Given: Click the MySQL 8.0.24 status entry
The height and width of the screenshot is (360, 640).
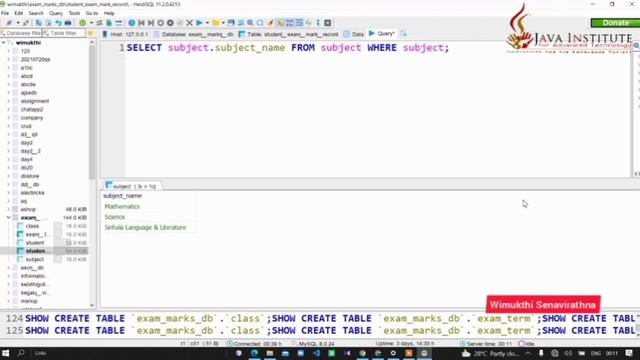Looking at the screenshot, I should point(313,344).
